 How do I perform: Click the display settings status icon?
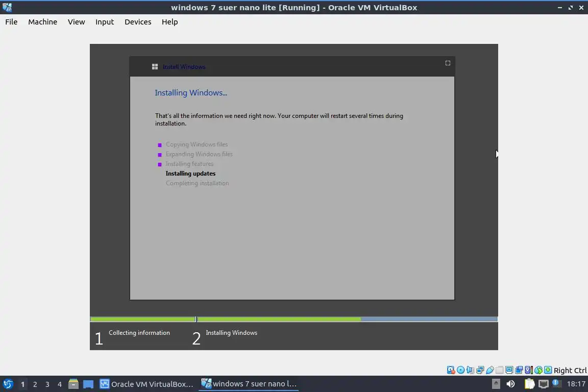pos(509,370)
